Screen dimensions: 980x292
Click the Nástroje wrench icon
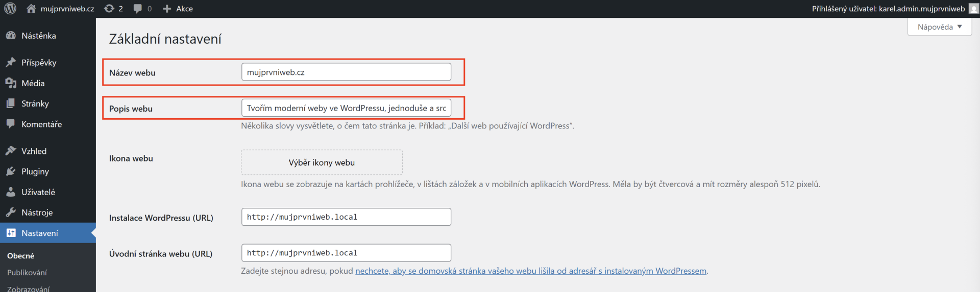coord(11,213)
